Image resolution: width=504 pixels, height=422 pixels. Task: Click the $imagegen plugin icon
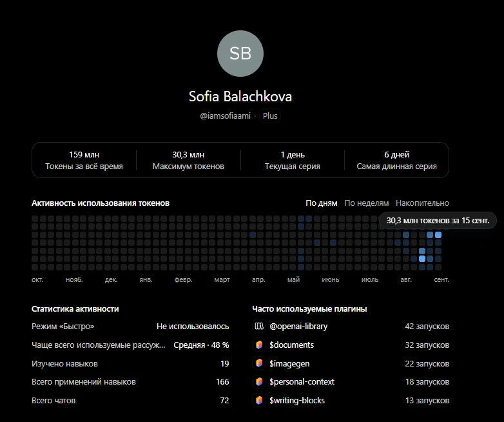coord(259,363)
